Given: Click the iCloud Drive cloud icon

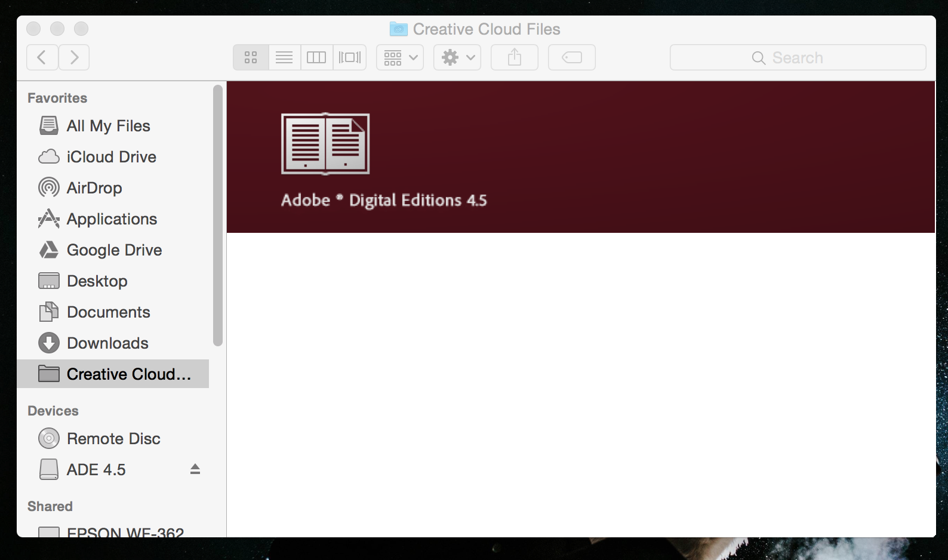Looking at the screenshot, I should click(49, 157).
